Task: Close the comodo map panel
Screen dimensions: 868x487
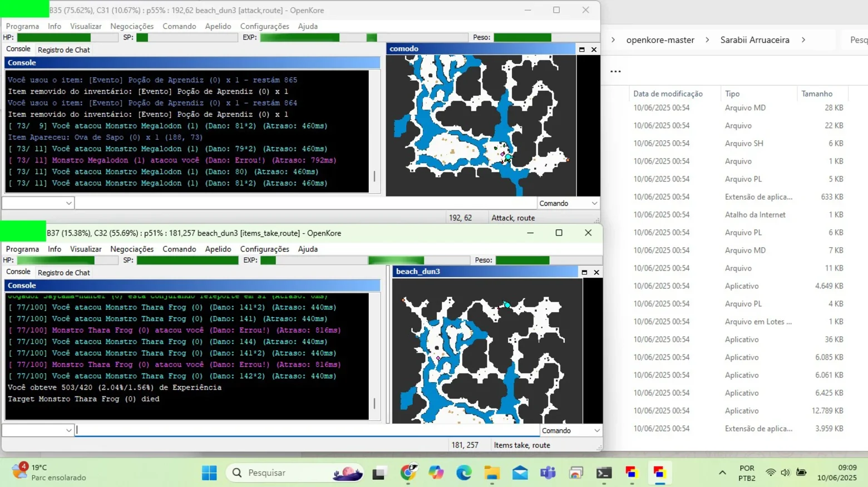Action: [x=594, y=50]
